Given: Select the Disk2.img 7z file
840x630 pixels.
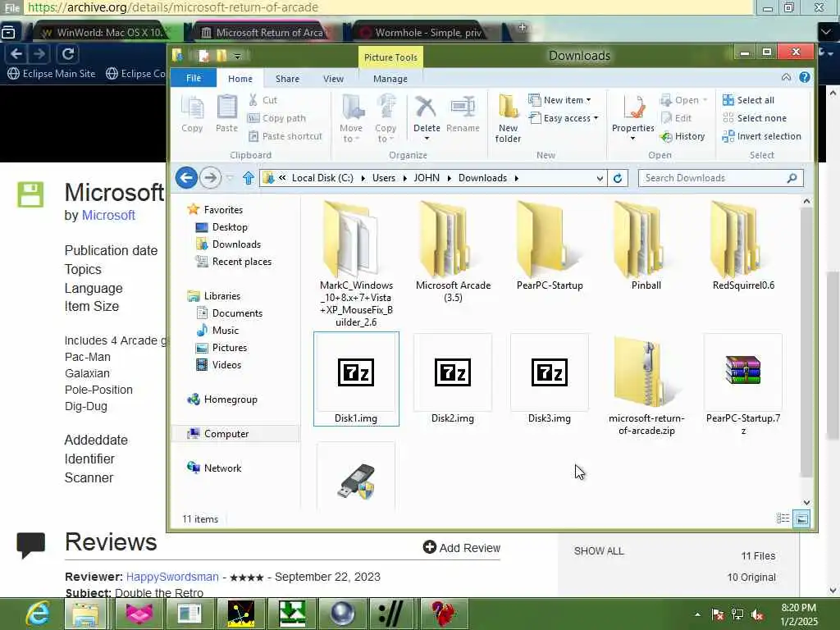Looking at the screenshot, I should click(453, 379).
